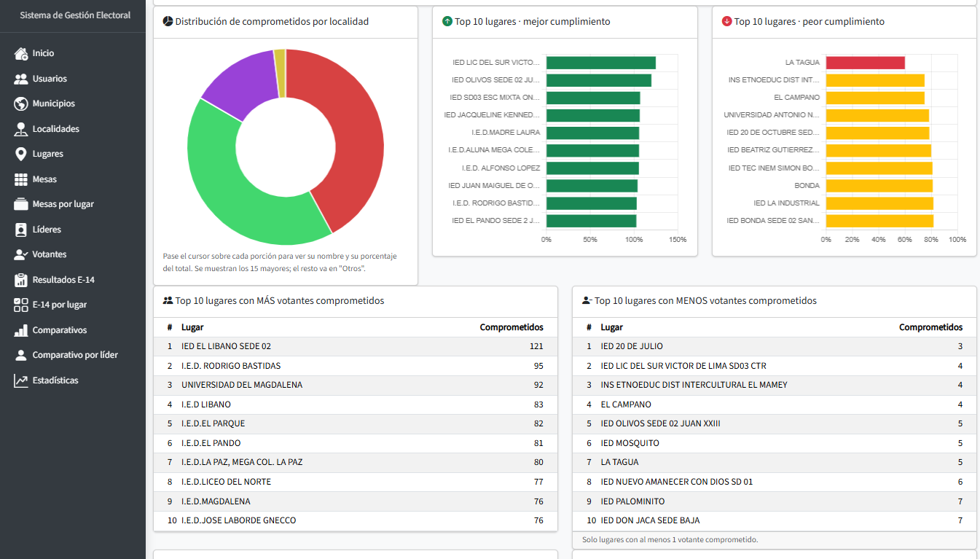Viewport: 980px width, 559px height.
Task: Click the red LA TAGUA bar
Action: click(866, 63)
